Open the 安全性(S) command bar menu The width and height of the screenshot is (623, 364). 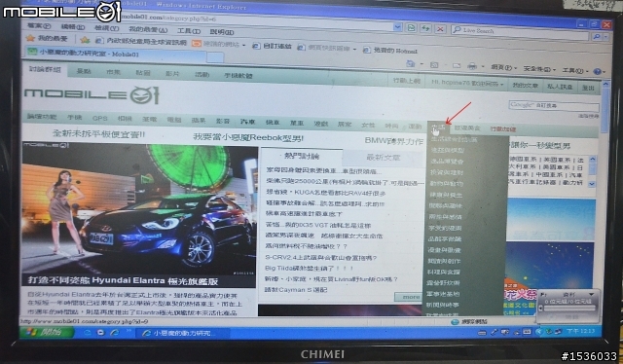point(539,69)
